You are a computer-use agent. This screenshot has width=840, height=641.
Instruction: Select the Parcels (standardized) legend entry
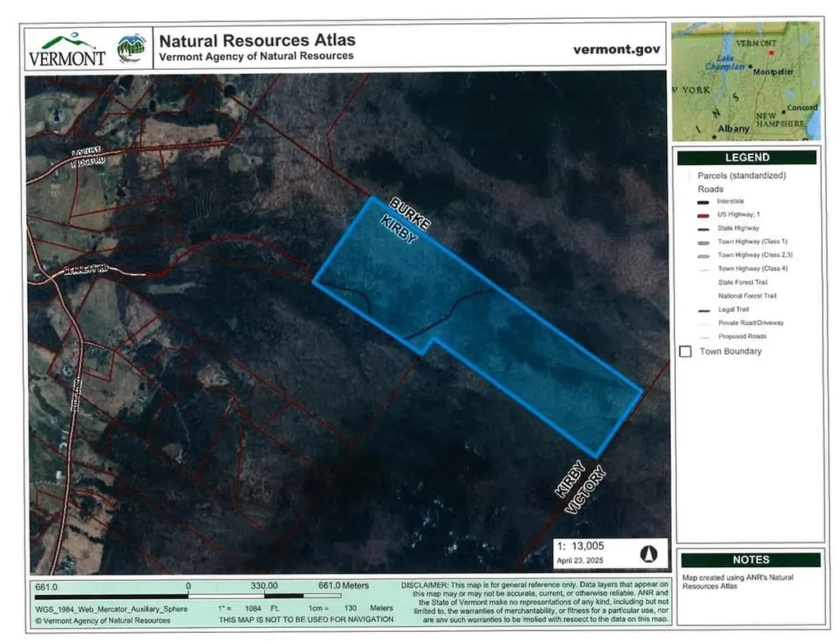742,176
